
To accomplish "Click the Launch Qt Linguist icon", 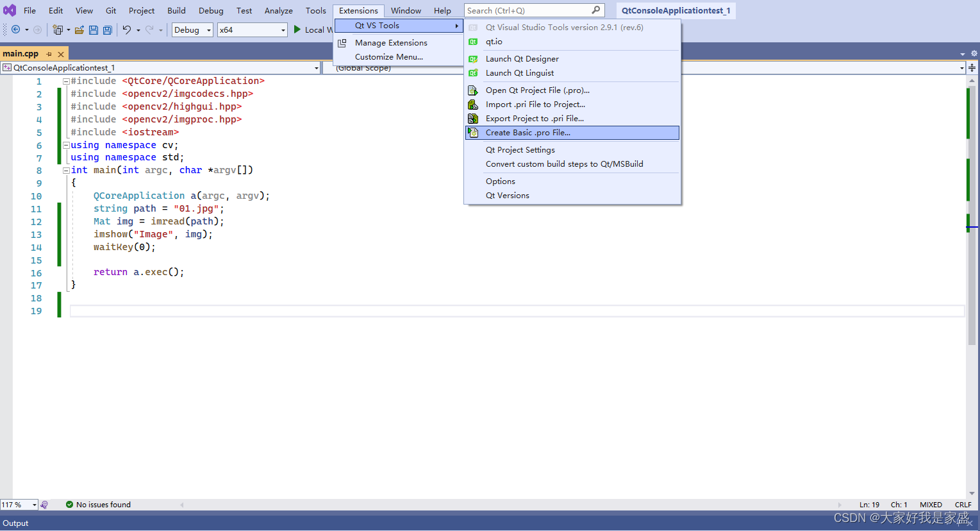I will click(473, 73).
